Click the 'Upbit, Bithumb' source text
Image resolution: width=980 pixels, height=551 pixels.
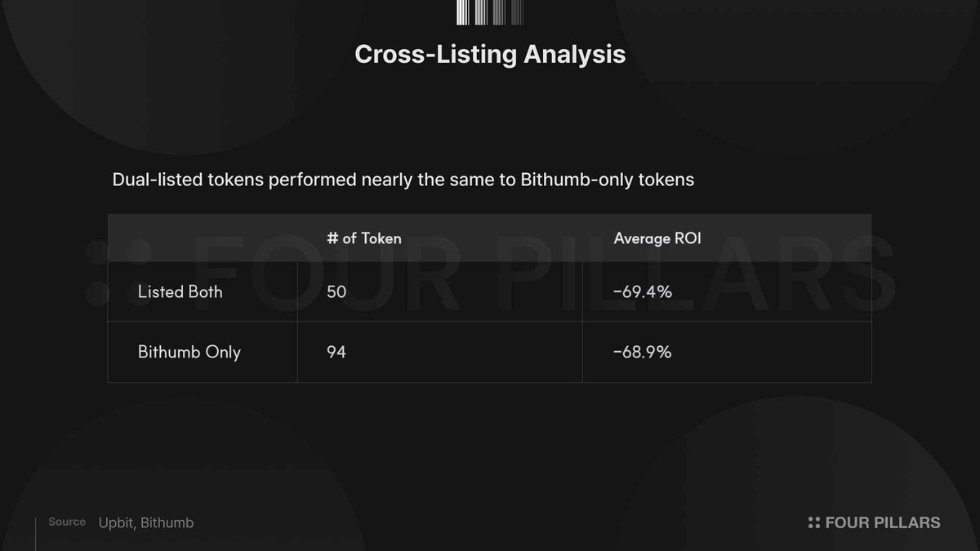tap(146, 522)
